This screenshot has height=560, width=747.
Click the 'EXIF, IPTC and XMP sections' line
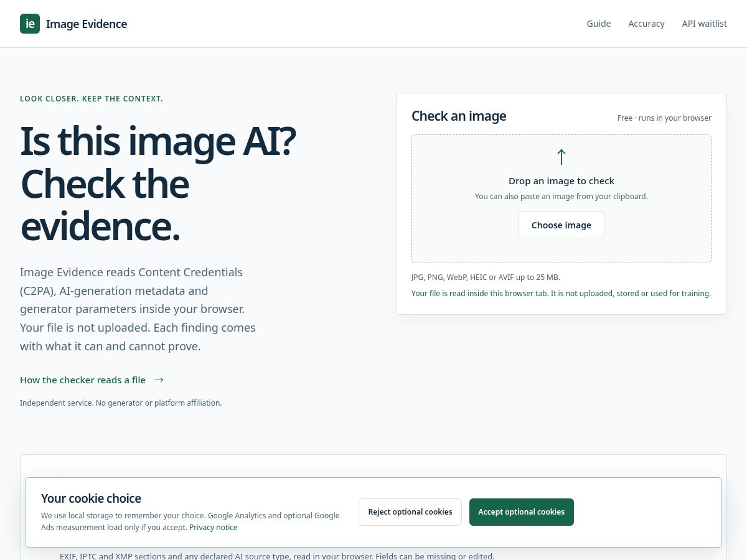pyautogui.click(x=277, y=556)
